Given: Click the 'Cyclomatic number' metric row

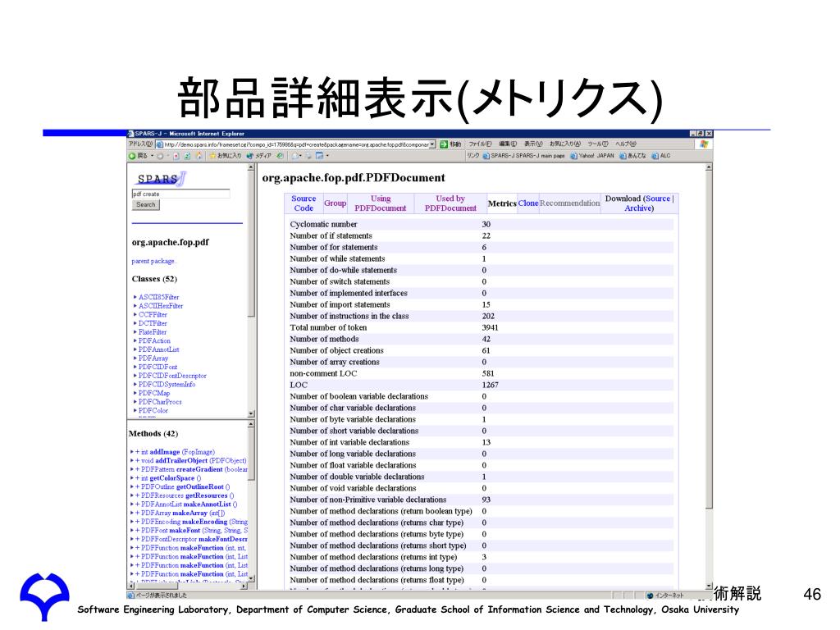Looking at the screenshot, I should pos(479,225).
